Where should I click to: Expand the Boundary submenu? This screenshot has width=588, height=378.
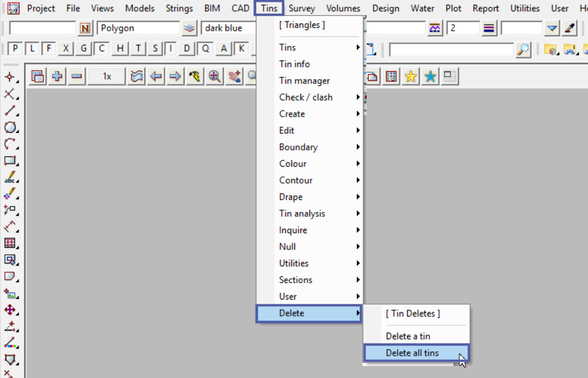309,147
